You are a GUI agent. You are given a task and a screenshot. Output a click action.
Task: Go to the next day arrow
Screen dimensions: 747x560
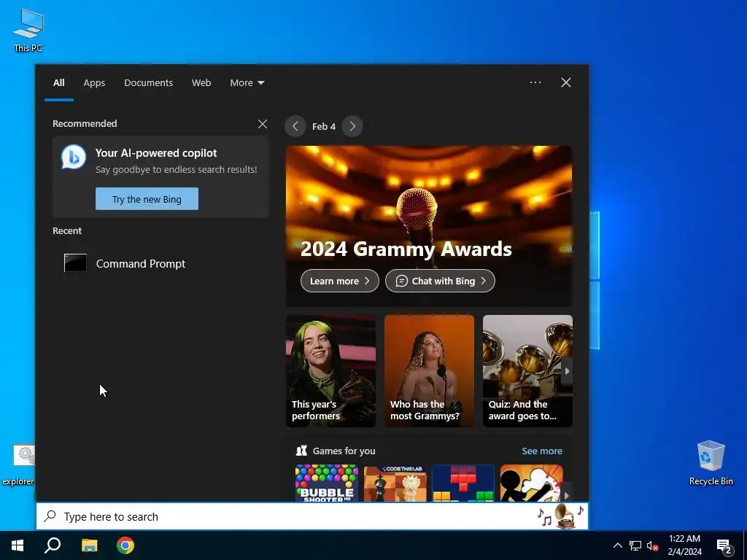click(352, 126)
